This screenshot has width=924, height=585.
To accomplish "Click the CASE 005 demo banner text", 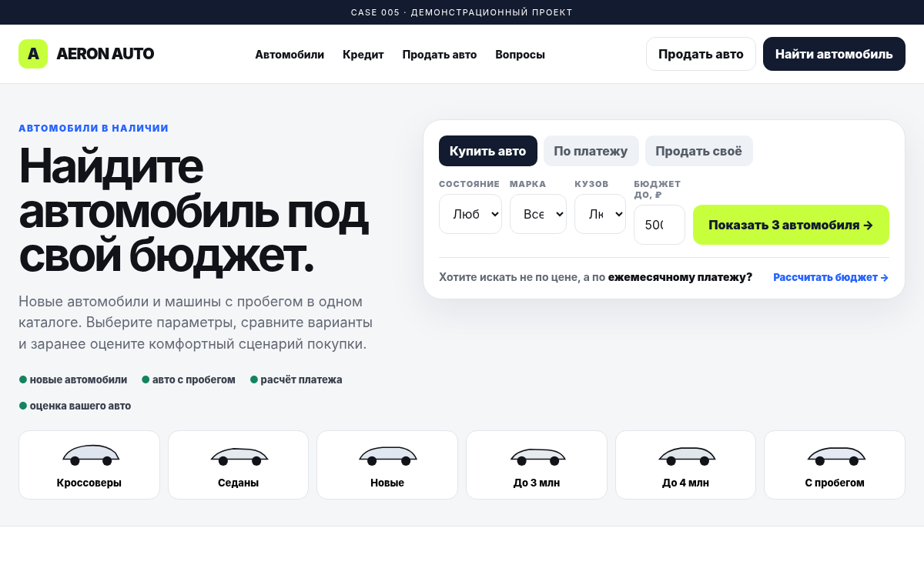I will point(462,12).
